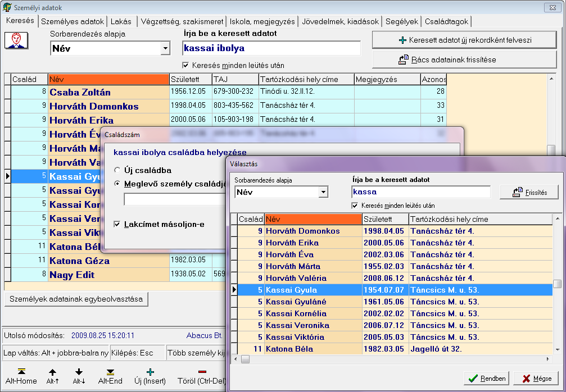The width and height of the screenshot is (566, 392).
Task: Click the Alt-down next record arrow
Action: [79, 372]
